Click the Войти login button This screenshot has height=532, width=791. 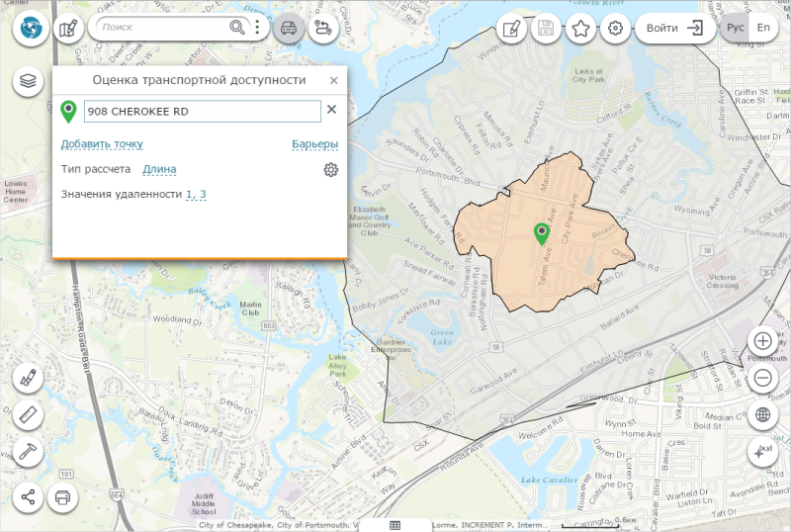pyautogui.click(x=674, y=28)
